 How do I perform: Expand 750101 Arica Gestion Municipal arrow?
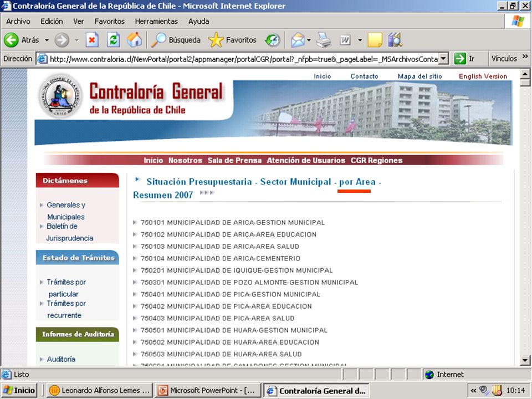135,223
